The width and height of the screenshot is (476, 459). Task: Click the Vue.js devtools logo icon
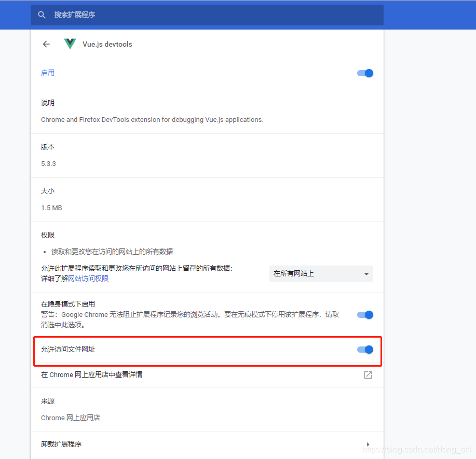pyautogui.click(x=70, y=44)
